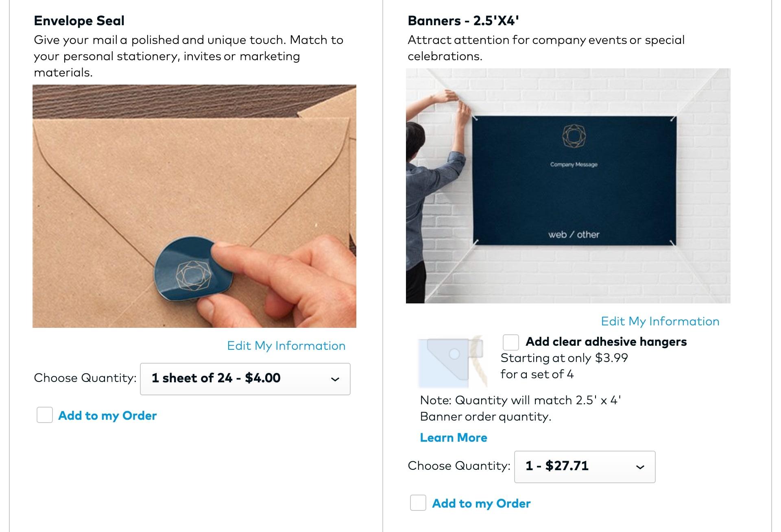Check Add to my Order for Envelope Seal
The image size is (781, 532).
click(45, 415)
